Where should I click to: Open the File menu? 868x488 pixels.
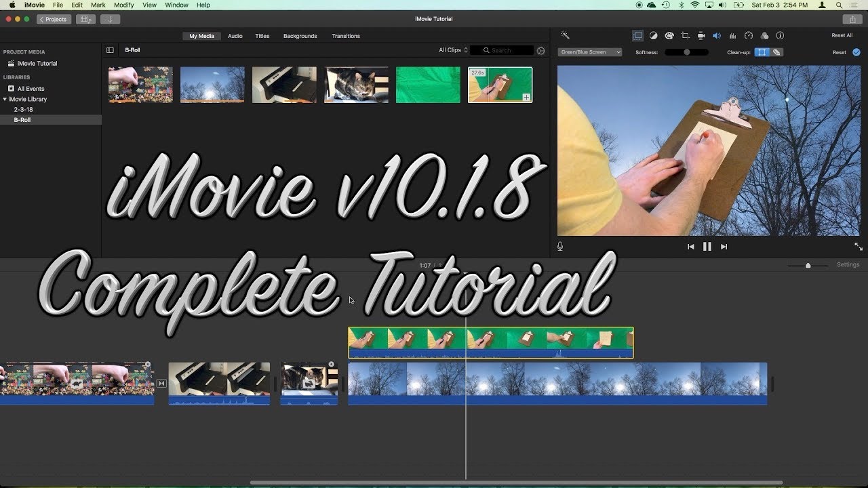(x=58, y=5)
